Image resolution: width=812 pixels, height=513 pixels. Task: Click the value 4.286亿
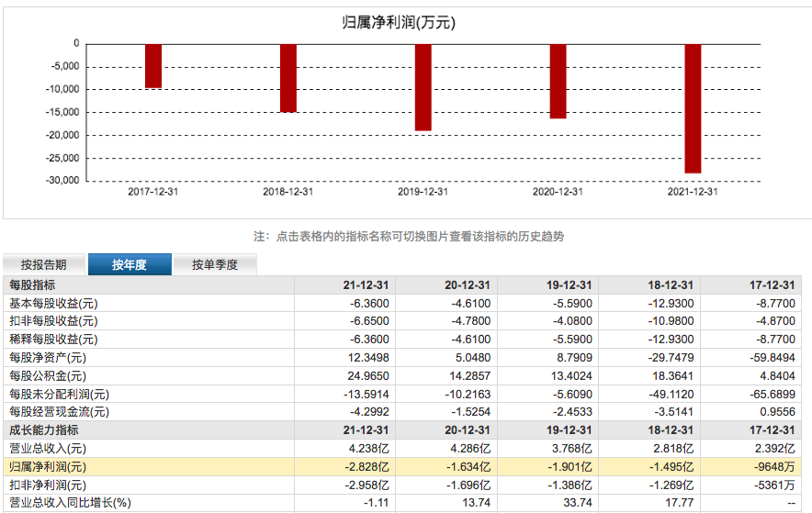pyautogui.click(x=470, y=449)
